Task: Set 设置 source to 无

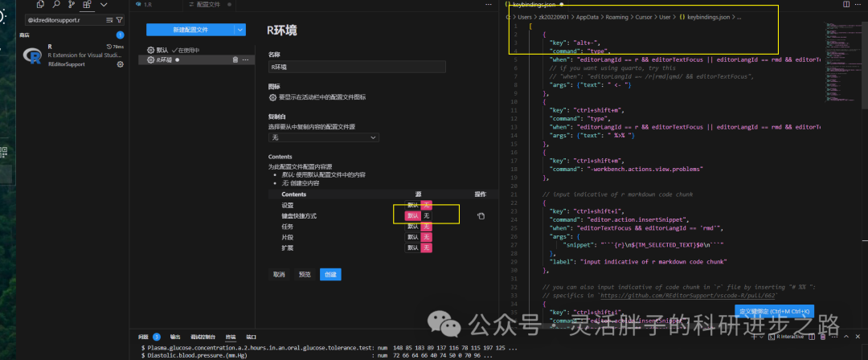Action: [426, 206]
